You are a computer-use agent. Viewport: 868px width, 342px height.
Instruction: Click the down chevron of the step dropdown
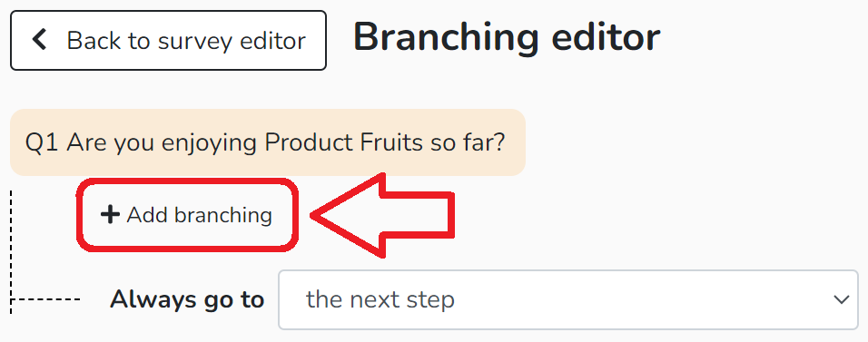click(x=842, y=300)
